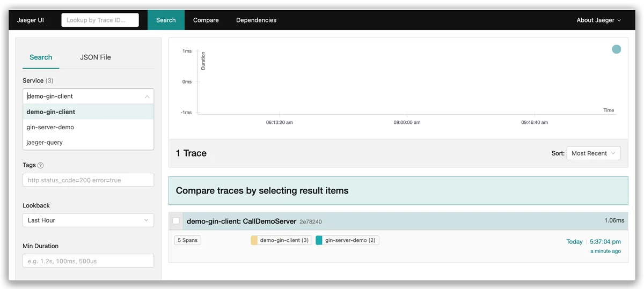Tick the checkbox for CallDemoServer trace

(x=176, y=221)
